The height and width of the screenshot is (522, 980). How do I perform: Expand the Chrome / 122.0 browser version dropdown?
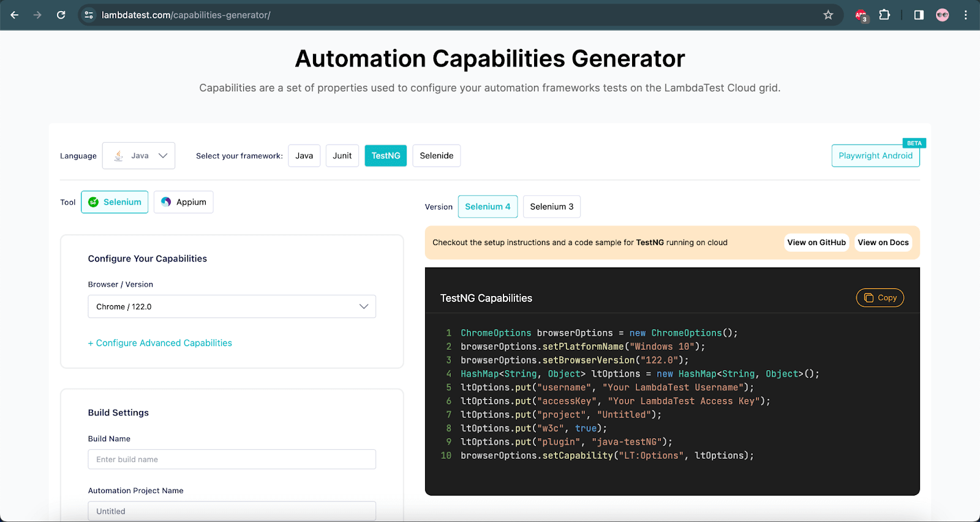232,306
